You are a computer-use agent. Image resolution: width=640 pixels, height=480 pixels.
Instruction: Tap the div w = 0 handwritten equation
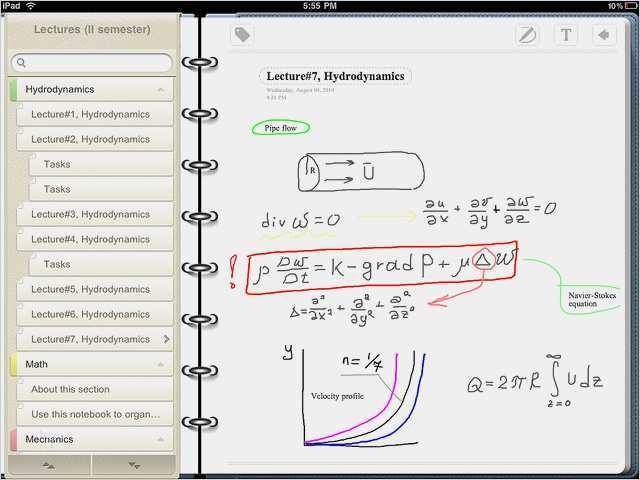pos(300,221)
